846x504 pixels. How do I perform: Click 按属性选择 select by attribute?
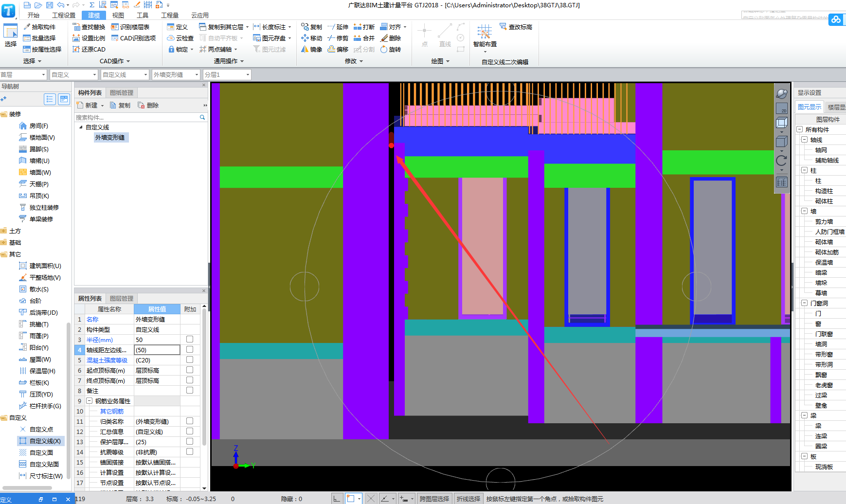pos(42,49)
